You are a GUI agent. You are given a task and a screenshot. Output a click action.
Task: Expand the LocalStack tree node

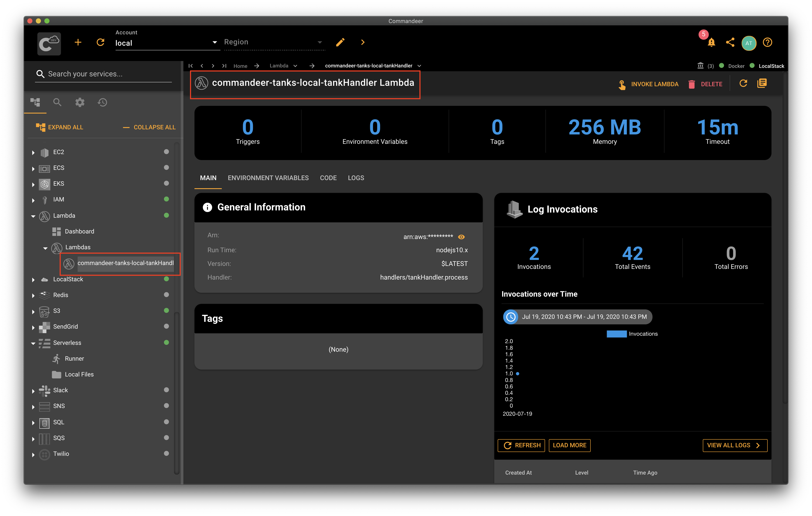[33, 280]
